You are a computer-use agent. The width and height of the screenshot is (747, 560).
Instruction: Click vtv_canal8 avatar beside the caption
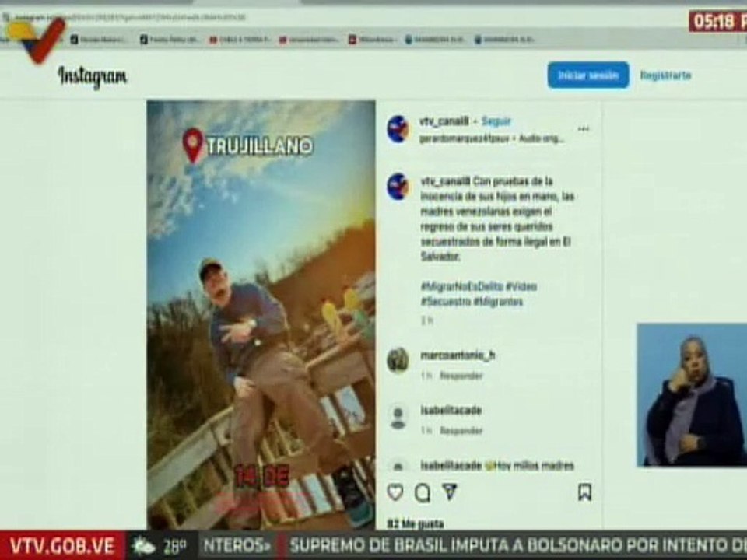click(x=398, y=187)
